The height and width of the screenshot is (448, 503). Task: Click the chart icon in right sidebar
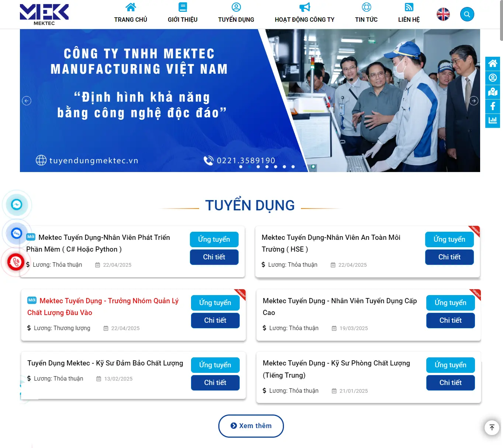click(493, 120)
